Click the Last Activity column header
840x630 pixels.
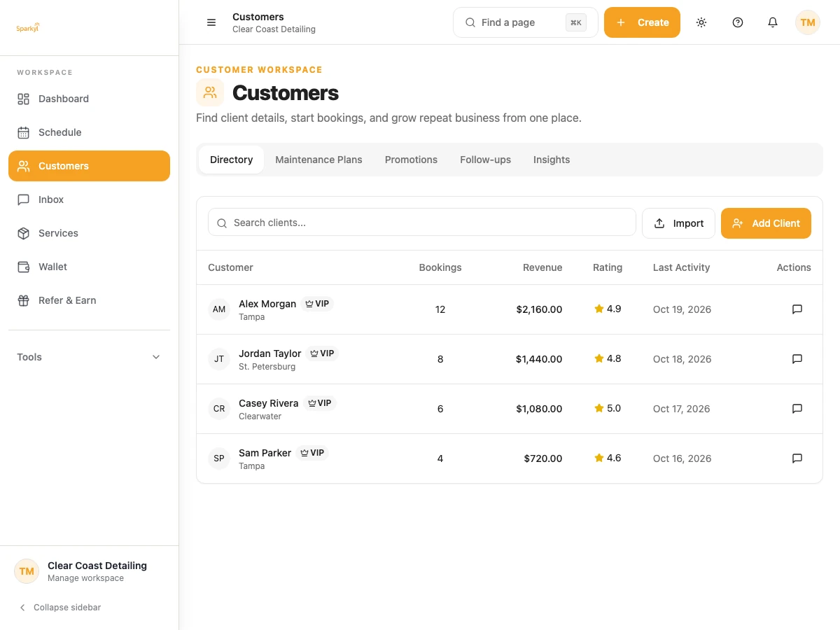[x=681, y=267]
